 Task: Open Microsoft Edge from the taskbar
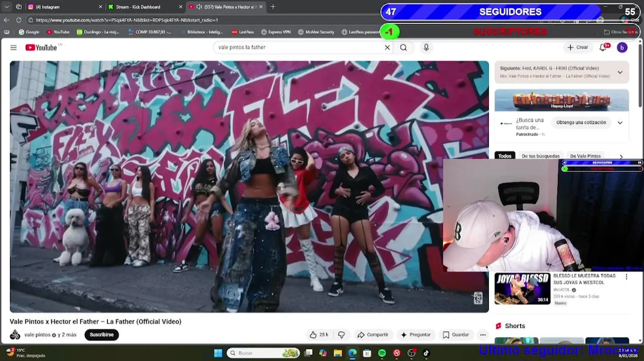tap(352, 353)
